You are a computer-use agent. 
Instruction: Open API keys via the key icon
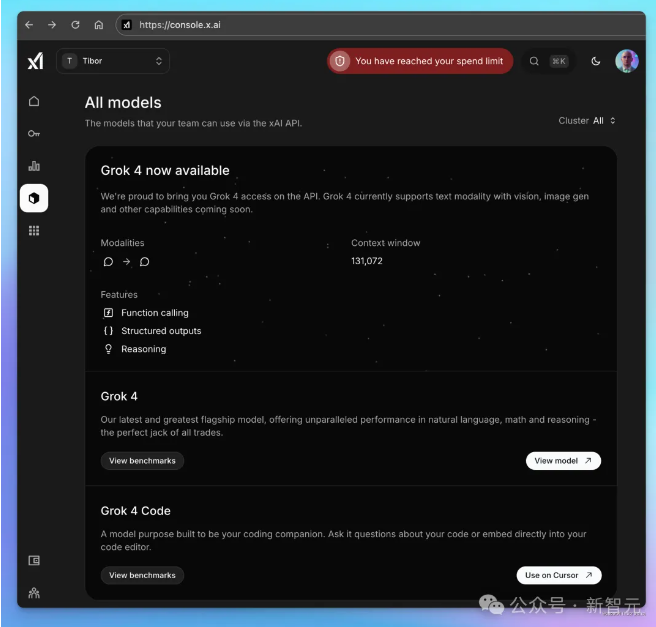click(34, 133)
